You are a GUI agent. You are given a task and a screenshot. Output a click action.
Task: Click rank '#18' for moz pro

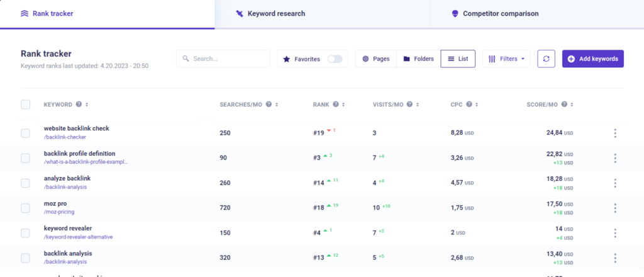318,208
